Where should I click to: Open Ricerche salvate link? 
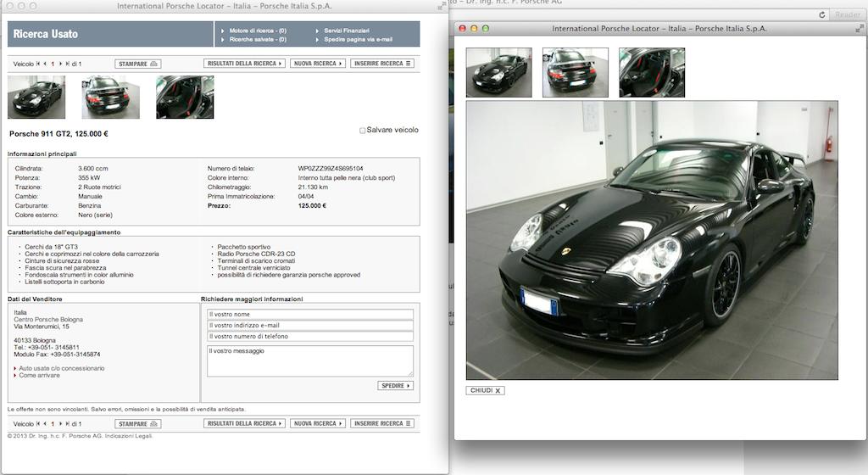[258, 40]
